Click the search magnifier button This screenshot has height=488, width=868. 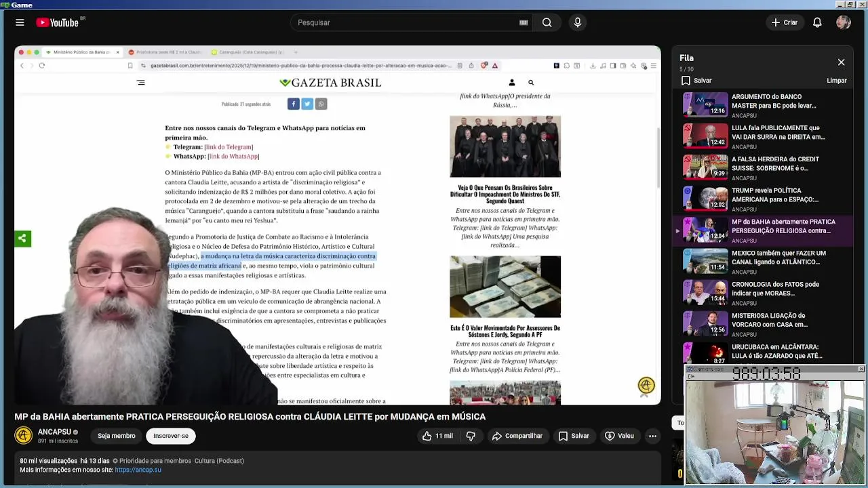click(547, 22)
